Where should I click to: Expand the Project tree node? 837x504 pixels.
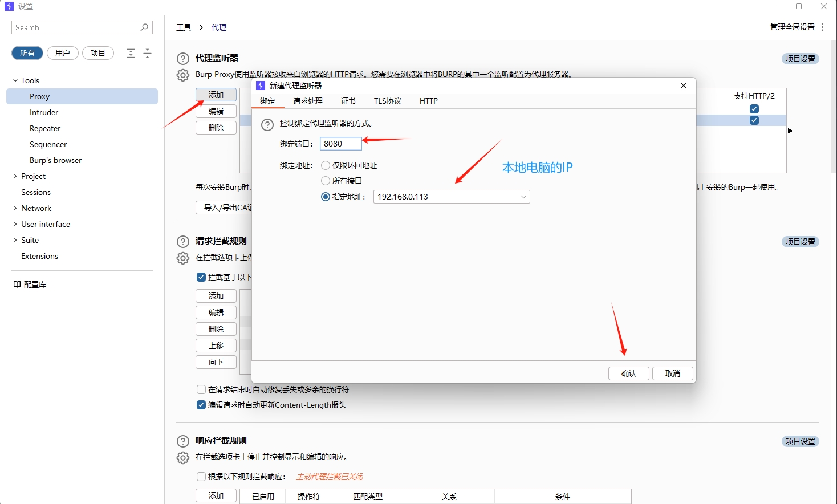pyautogui.click(x=15, y=176)
